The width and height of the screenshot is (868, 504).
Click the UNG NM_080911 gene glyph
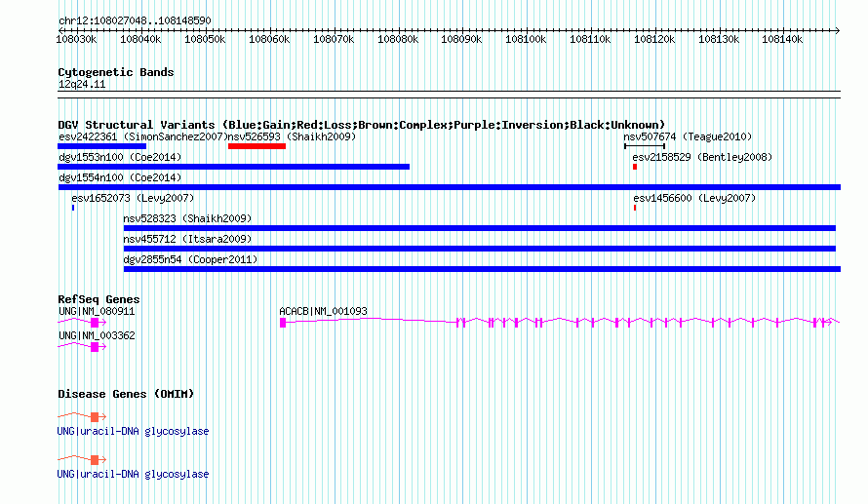coord(82,323)
